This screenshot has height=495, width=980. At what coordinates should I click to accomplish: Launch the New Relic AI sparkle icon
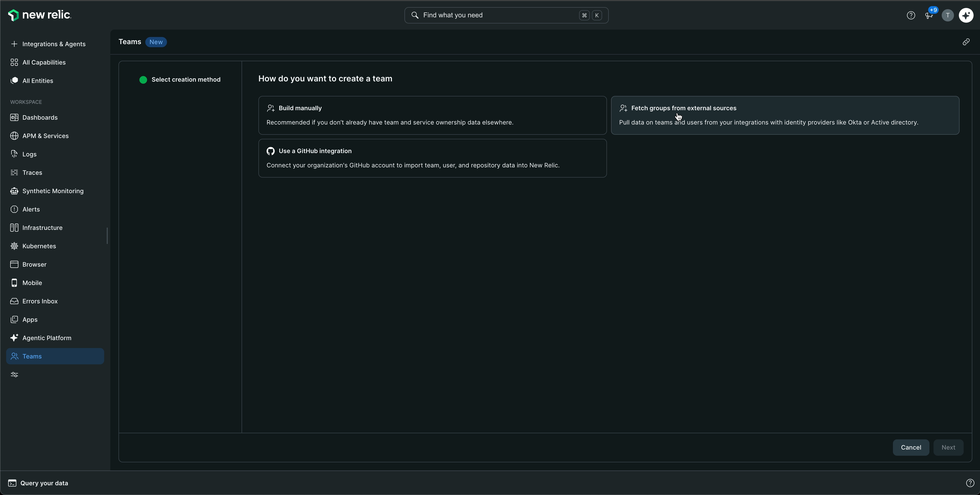(966, 15)
